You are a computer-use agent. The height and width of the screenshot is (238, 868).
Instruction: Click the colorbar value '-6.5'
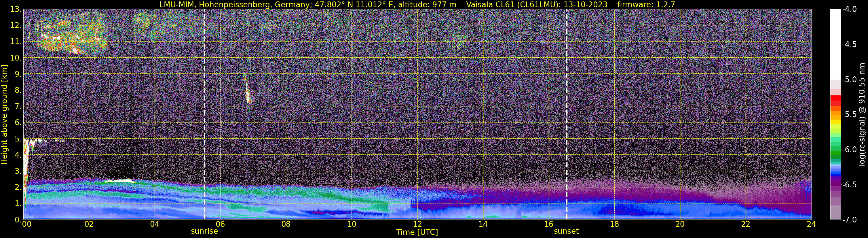coord(849,184)
